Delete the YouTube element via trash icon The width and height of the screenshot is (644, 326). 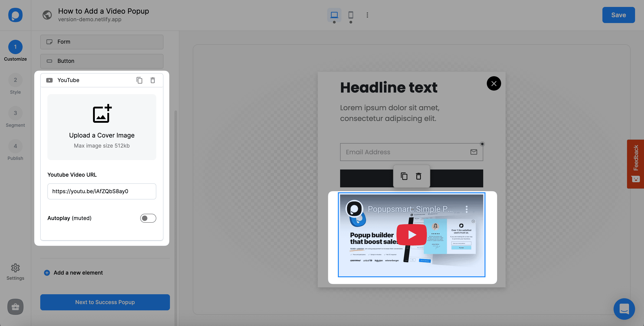pyautogui.click(x=153, y=80)
